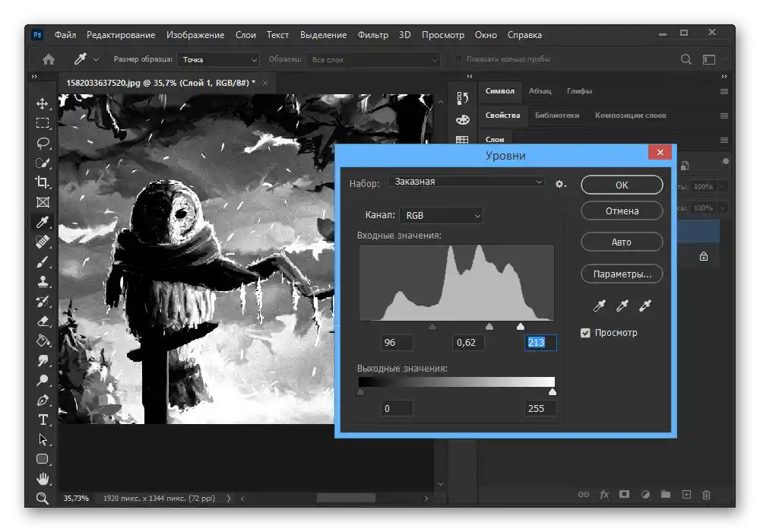Click the layer effects fx icon

pos(604,494)
